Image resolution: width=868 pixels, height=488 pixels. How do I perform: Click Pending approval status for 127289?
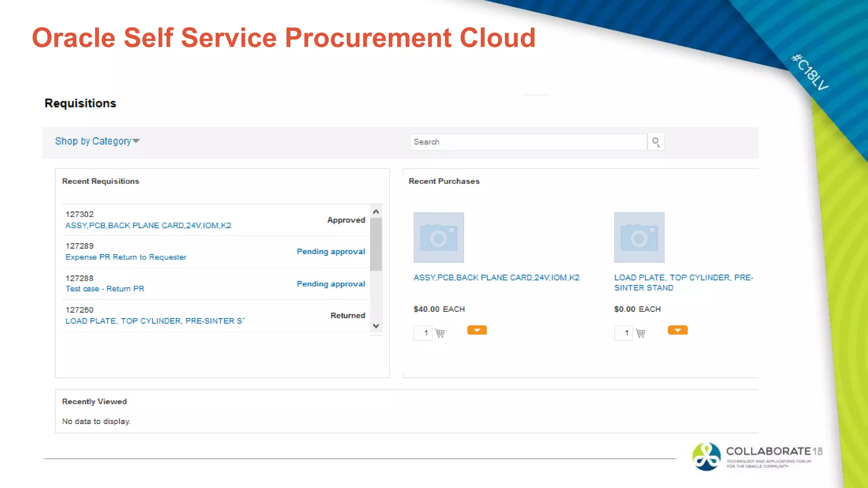tap(331, 252)
